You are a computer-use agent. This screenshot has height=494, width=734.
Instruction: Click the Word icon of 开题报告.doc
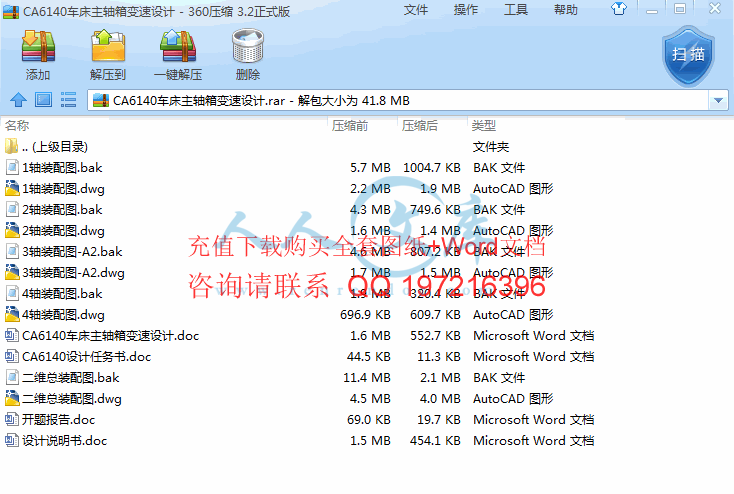(x=12, y=419)
